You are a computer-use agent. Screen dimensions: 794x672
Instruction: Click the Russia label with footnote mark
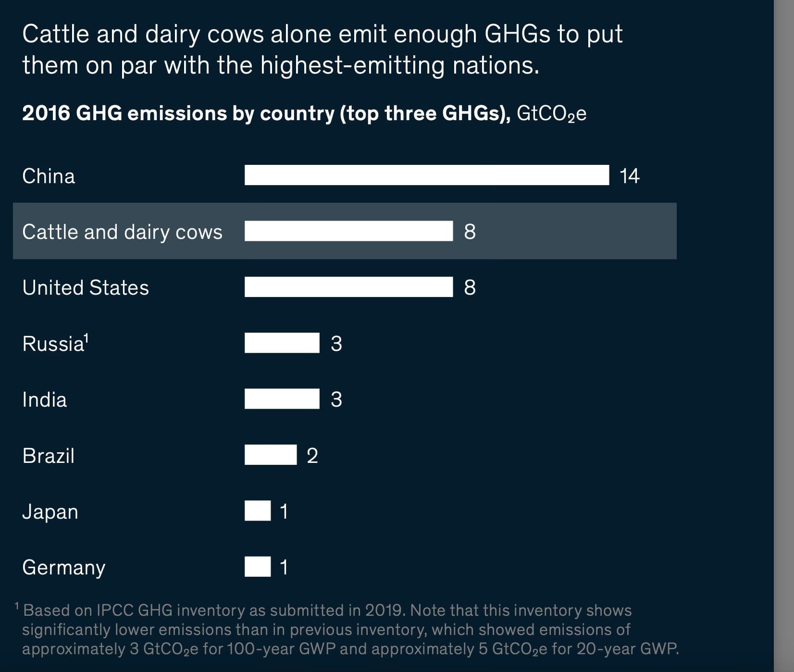56,343
